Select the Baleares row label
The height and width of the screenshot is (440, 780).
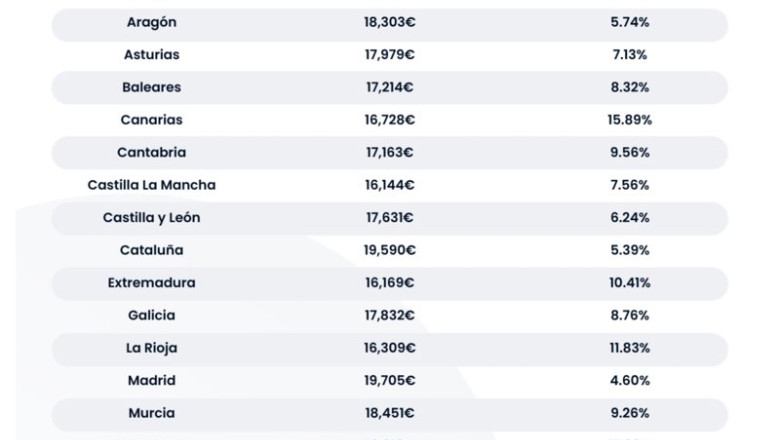pos(152,88)
